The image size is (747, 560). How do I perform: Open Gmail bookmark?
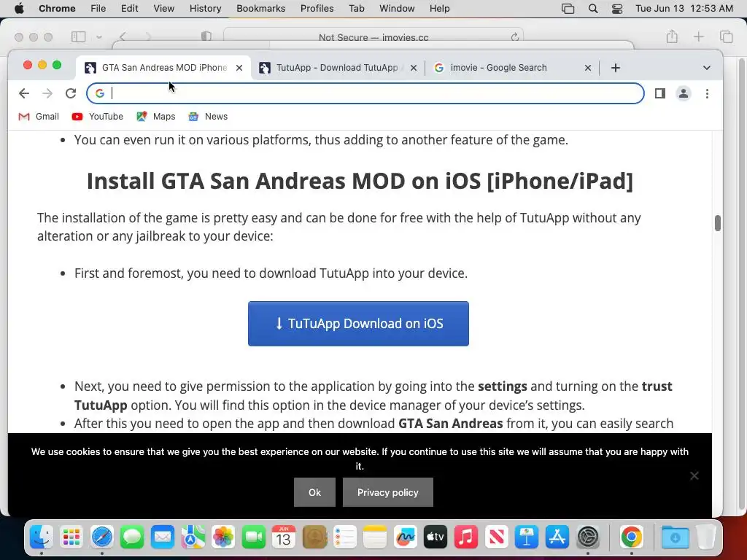[x=39, y=117]
